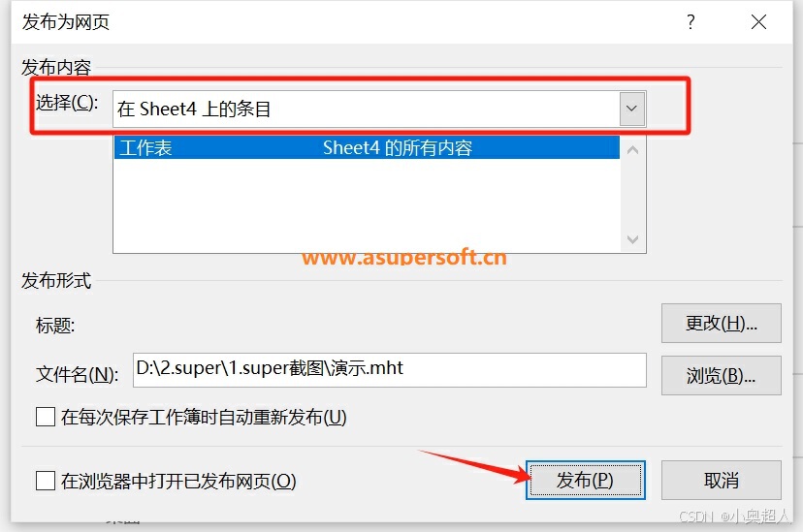Open the 浏览(B)... file browser button

tap(722, 375)
